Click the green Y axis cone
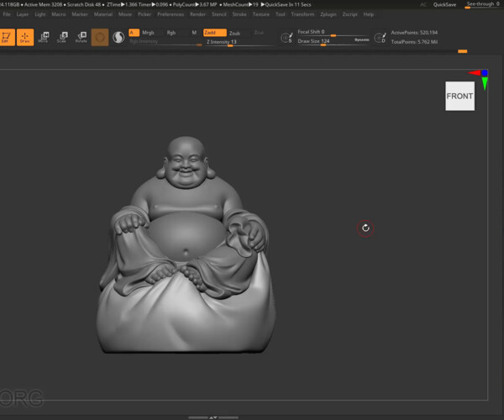 [x=485, y=84]
